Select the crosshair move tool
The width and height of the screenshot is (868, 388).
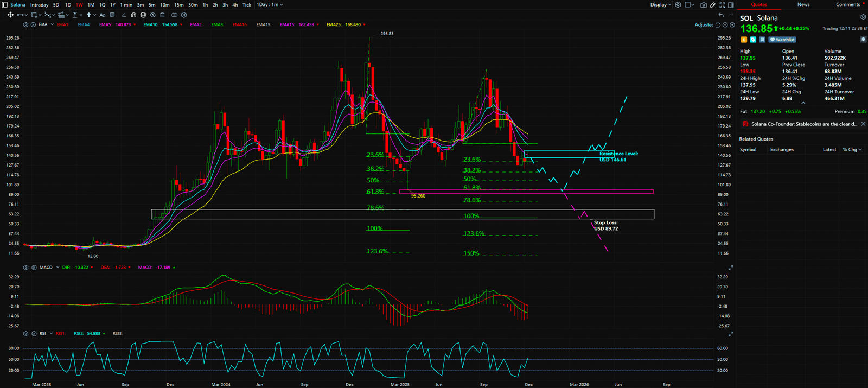(10, 15)
